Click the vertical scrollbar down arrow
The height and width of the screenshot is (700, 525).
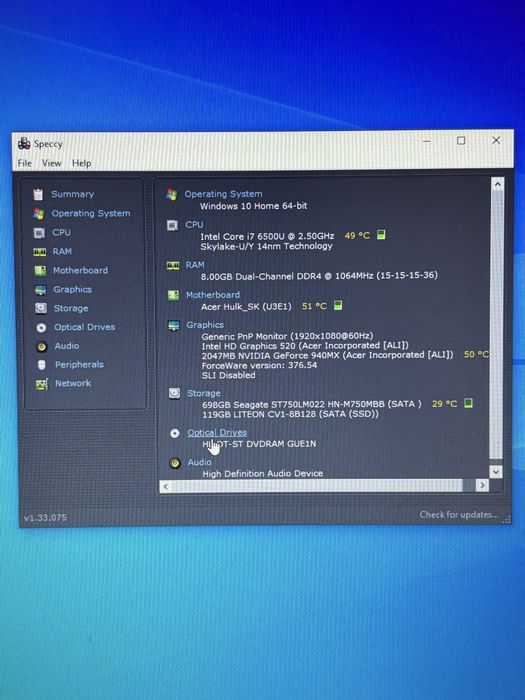tap(496, 471)
